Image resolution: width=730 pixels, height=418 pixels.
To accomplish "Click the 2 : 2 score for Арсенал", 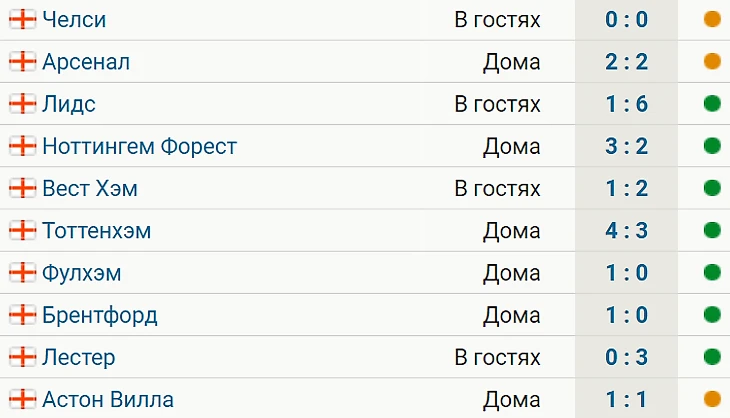I will [627, 62].
